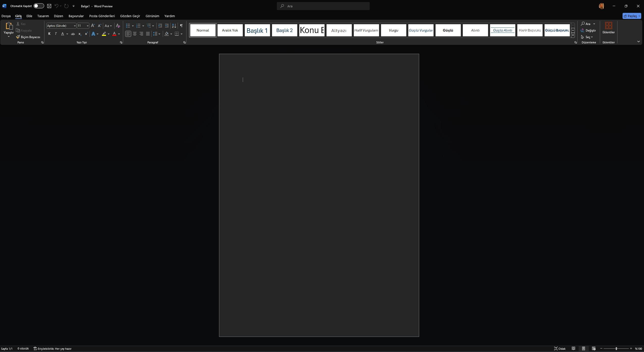Open the Gözden Geçir tab

coord(130,16)
